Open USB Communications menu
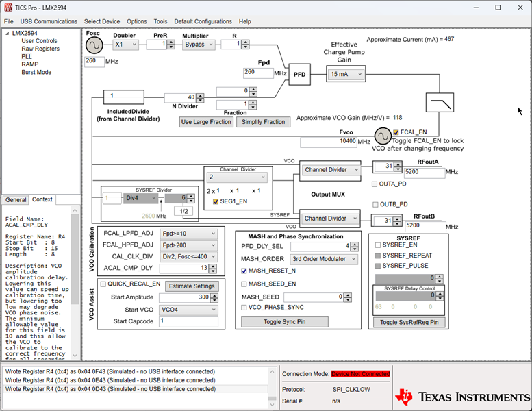532x411 pixels. (49, 21)
